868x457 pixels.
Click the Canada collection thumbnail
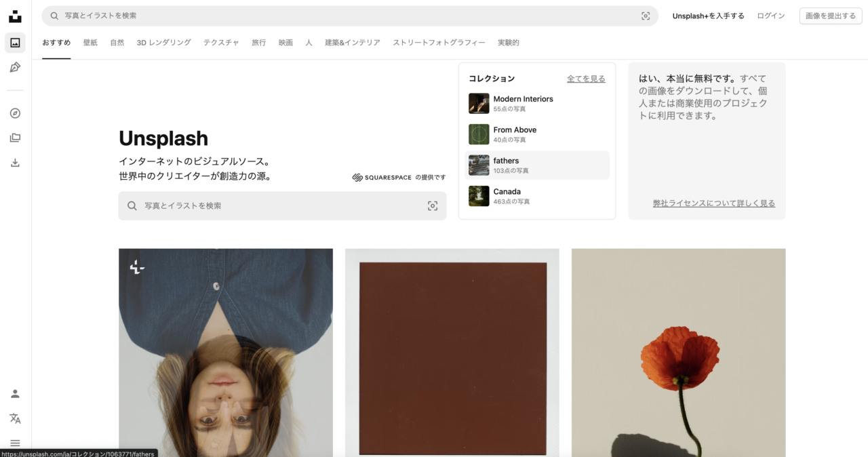click(479, 196)
